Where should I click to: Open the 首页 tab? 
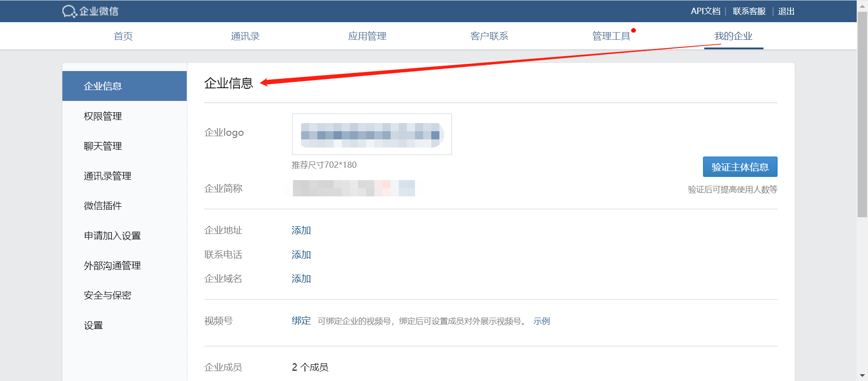tap(123, 36)
